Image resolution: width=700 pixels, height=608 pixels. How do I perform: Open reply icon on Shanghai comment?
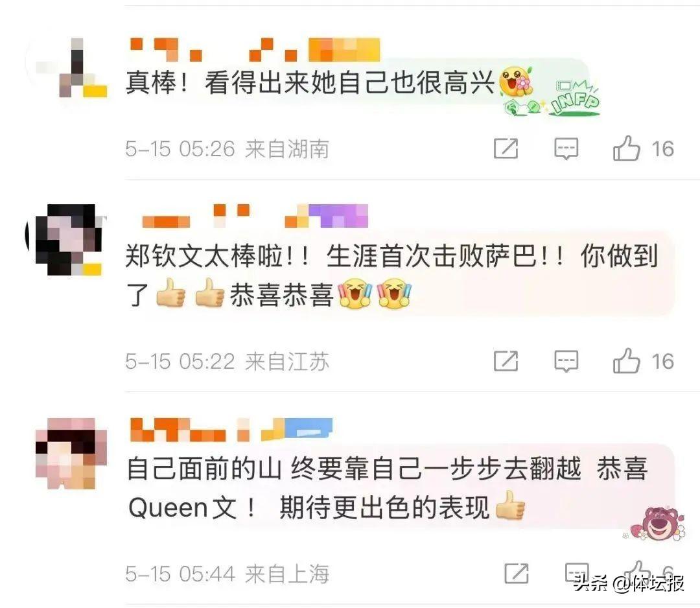click(577, 573)
